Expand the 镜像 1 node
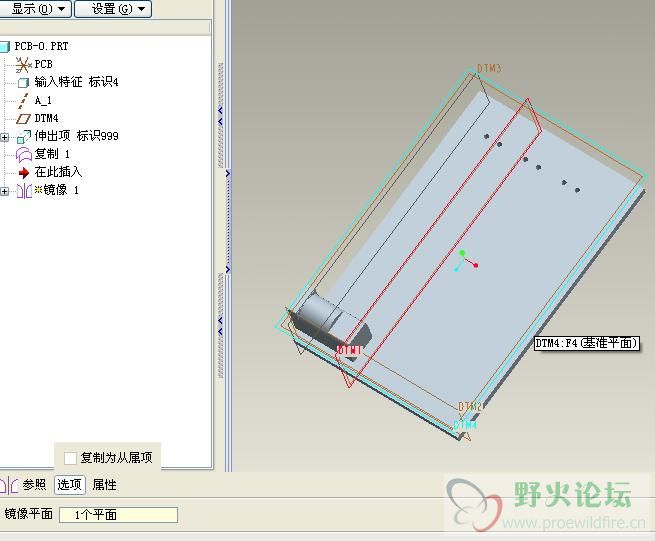The image size is (655, 541). click(5, 191)
